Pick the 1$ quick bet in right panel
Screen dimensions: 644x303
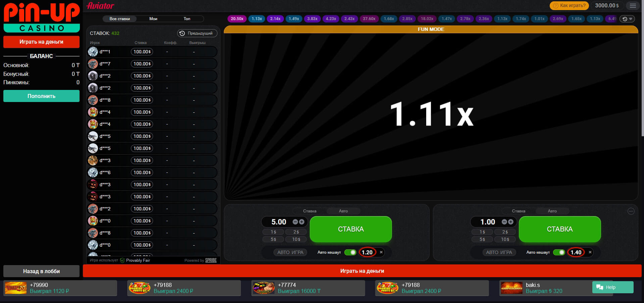[x=482, y=232]
